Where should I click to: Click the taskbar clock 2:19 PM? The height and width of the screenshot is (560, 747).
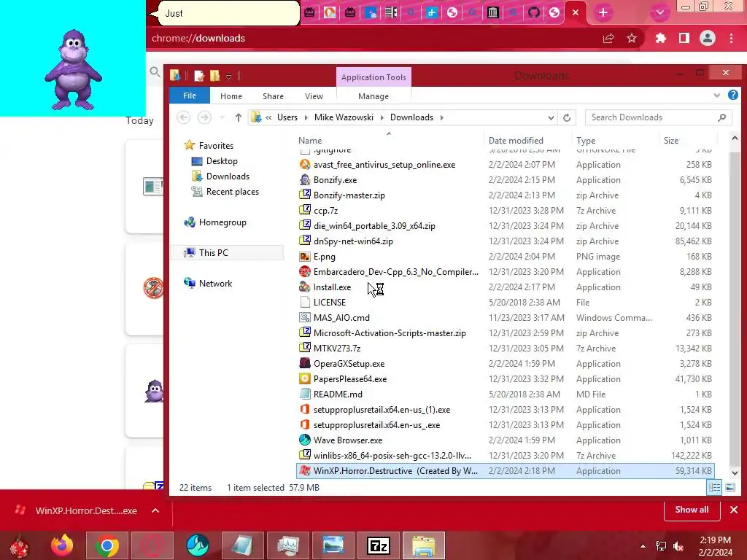coord(715,540)
